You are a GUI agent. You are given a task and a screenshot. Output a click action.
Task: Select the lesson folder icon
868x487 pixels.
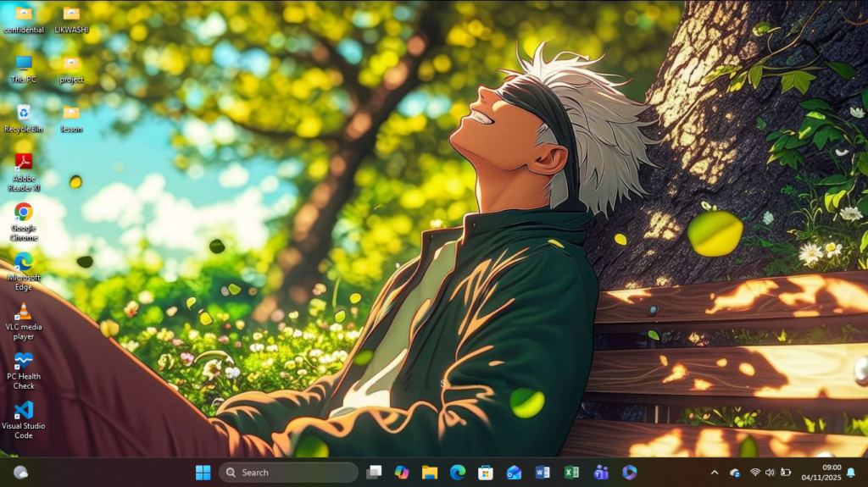click(71, 118)
